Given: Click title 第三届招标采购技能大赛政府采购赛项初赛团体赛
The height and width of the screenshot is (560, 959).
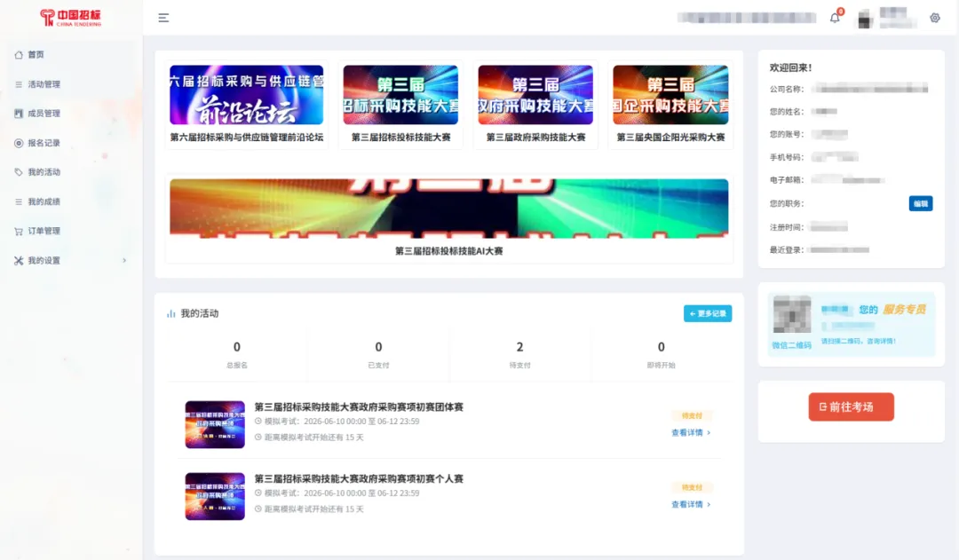Looking at the screenshot, I should point(359,407).
